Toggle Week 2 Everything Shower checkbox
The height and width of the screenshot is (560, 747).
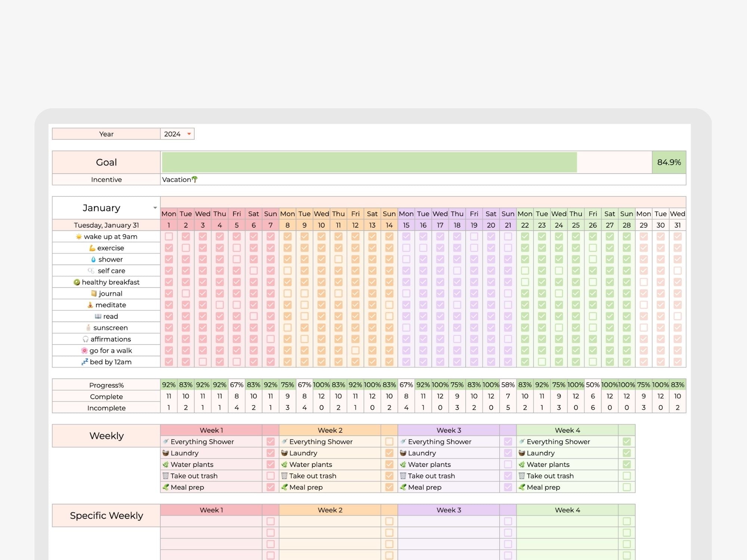pos(389,442)
